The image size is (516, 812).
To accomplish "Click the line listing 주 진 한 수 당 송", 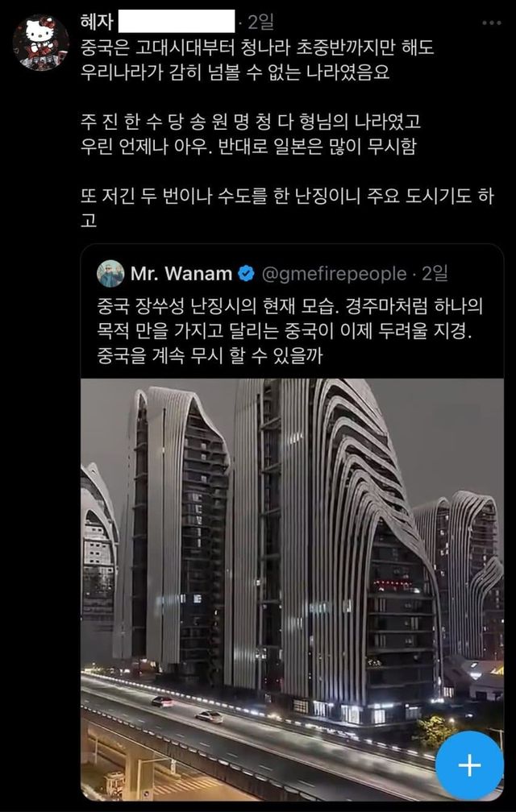I will pos(251,123).
